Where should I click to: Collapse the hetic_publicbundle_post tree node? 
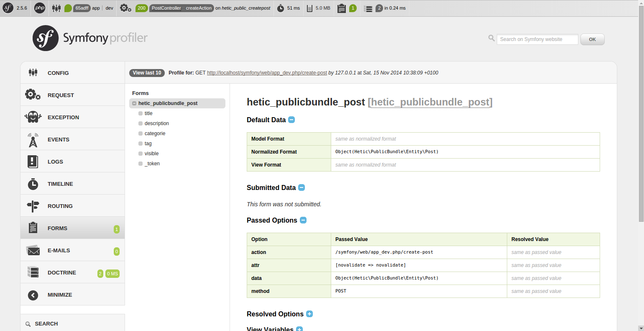click(x=134, y=103)
